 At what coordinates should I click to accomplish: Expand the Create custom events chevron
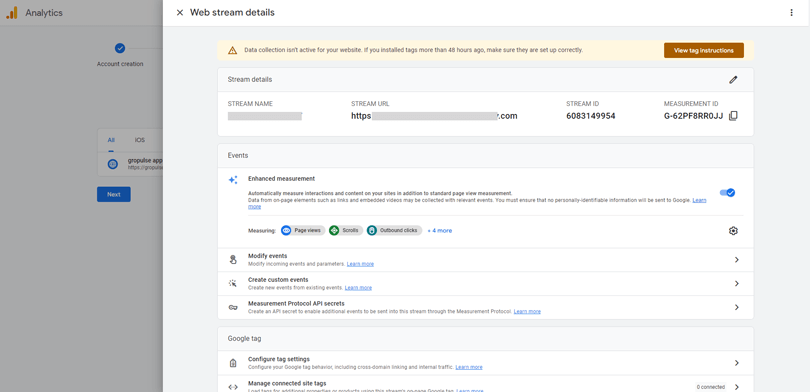coord(737,284)
